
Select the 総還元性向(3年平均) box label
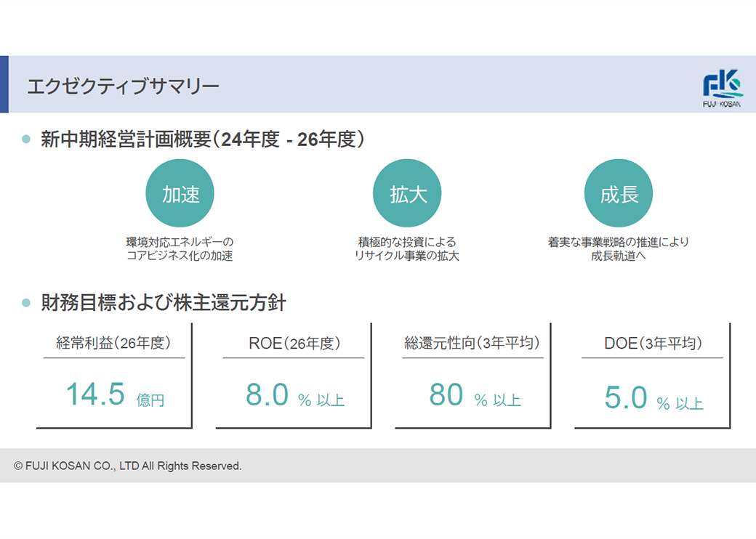click(473, 344)
